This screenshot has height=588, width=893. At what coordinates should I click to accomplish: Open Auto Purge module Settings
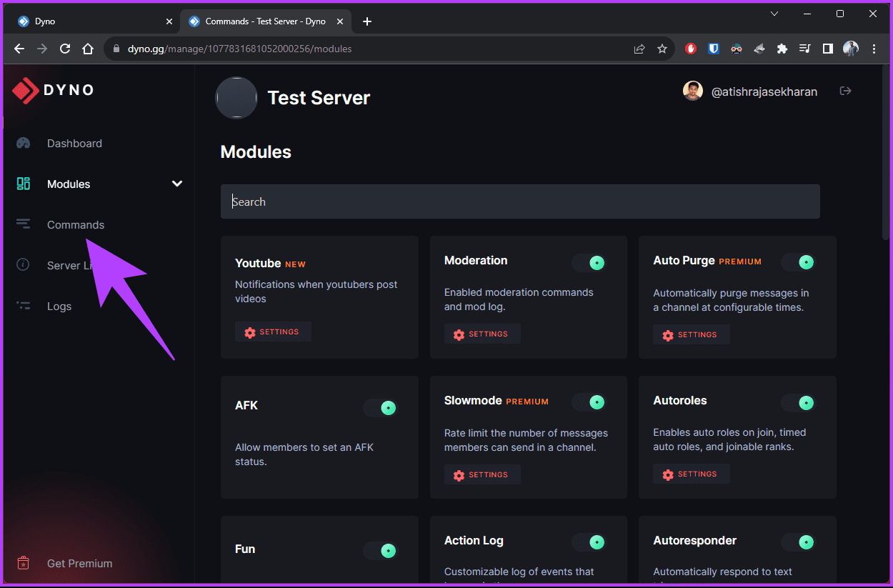pyautogui.click(x=691, y=334)
